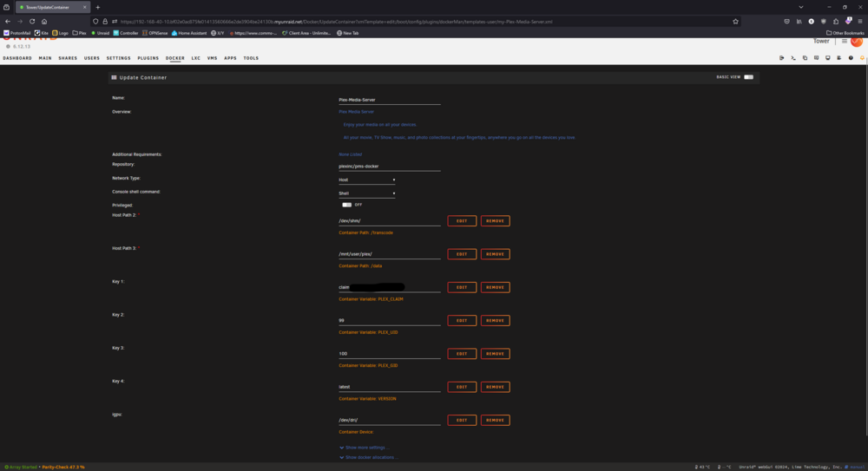Open the VMs menu item

(212, 58)
